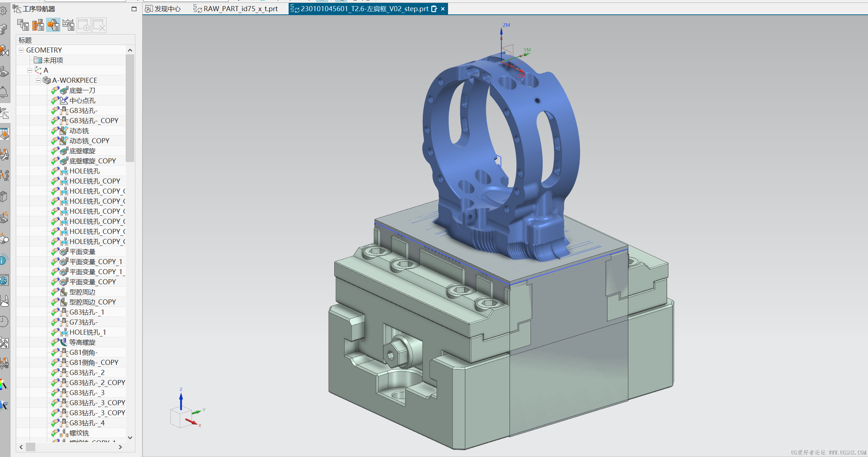Viewport: 868px width, 457px height.
Task: Maximize the 工序导航器 panel
Action: tap(134, 9)
